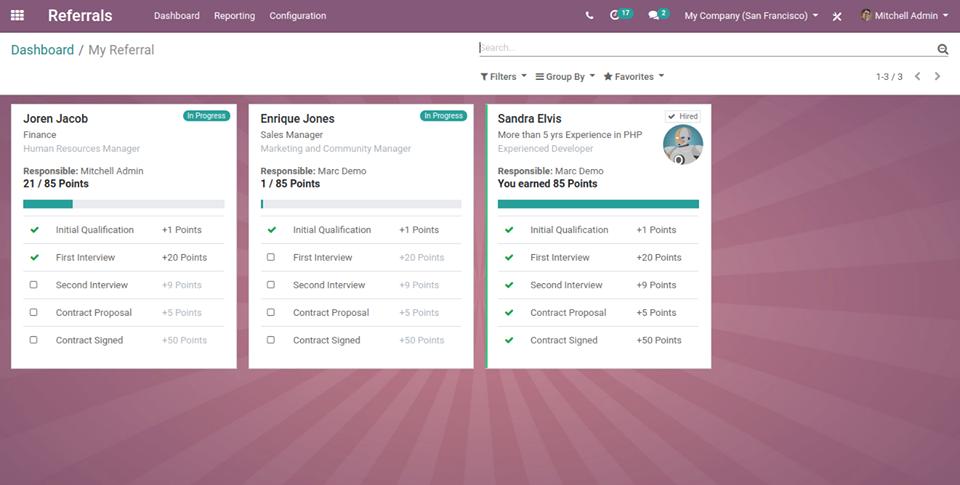
Task: Click 'Responsible: Mitchell Admin' text
Action: [x=83, y=171]
